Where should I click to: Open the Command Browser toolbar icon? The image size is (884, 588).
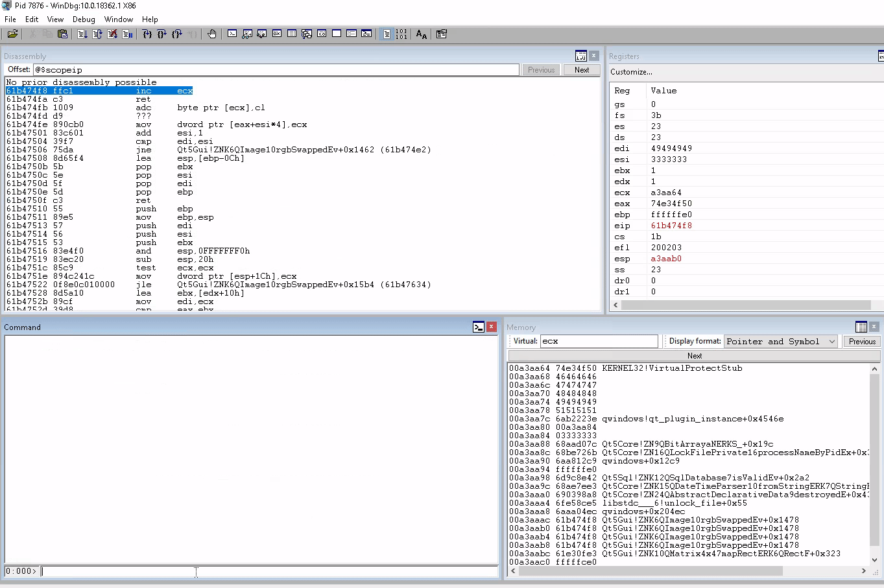[366, 34]
